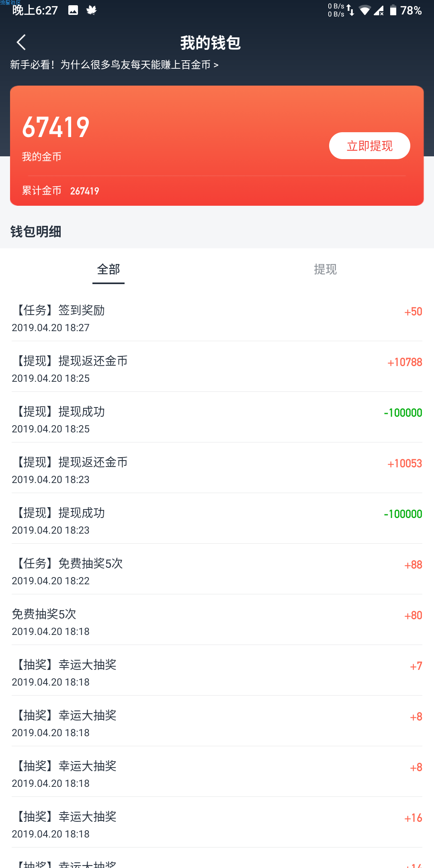Viewport: 434px width, 868px height.
Task: Tap the maple leaf status bar icon
Action: click(92, 10)
